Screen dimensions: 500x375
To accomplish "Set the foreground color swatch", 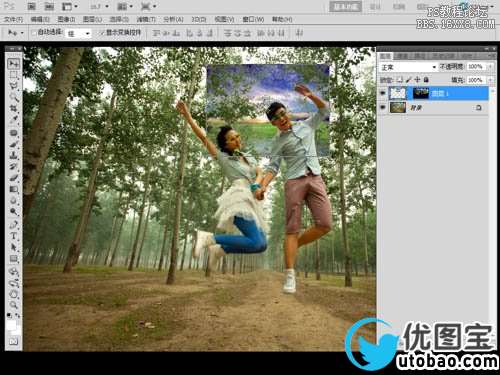I will pyautogui.click(x=11, y=325).
